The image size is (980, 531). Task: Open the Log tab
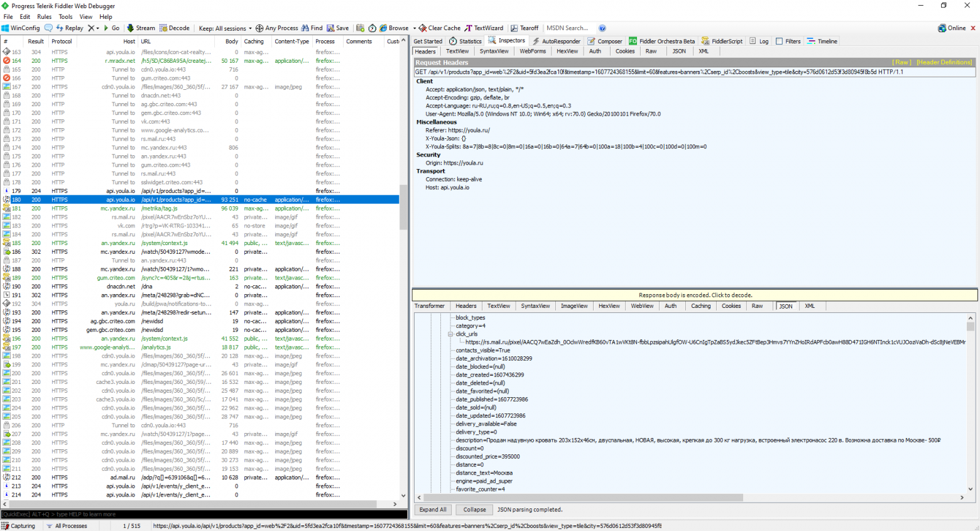759,41
